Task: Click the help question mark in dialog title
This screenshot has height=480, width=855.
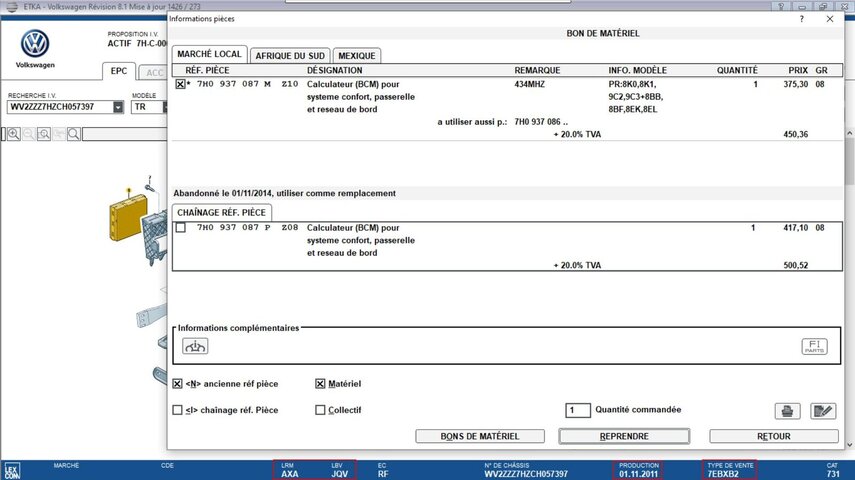Action: [x=802, y=19]
